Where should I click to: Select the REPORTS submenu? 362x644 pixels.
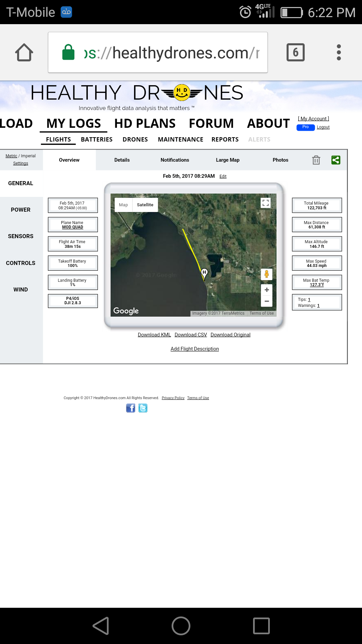pyautogui.click(x=225, y=140)
